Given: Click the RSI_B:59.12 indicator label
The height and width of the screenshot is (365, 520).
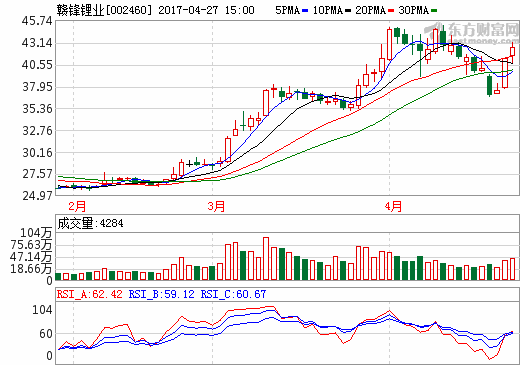Looking at the screenshot, I should coord(162,294).
